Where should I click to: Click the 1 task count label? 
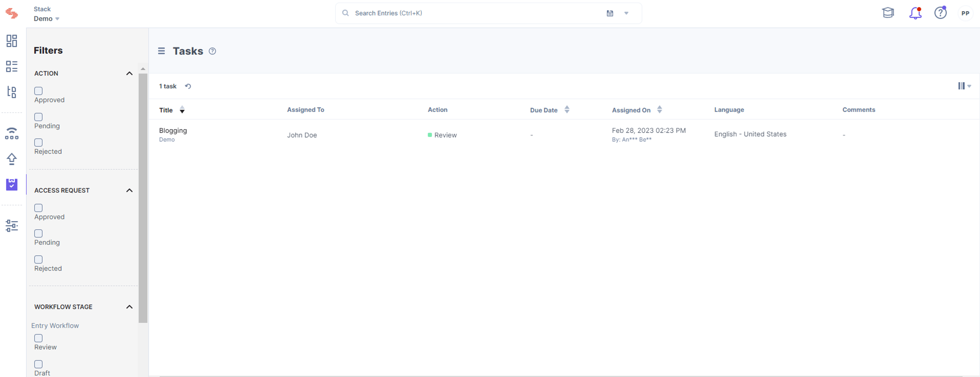coord(167,86)
